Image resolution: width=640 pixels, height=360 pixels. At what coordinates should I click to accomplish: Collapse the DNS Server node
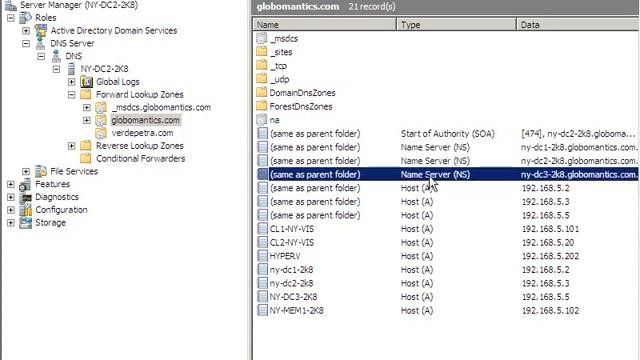click(x=26, y=43)
